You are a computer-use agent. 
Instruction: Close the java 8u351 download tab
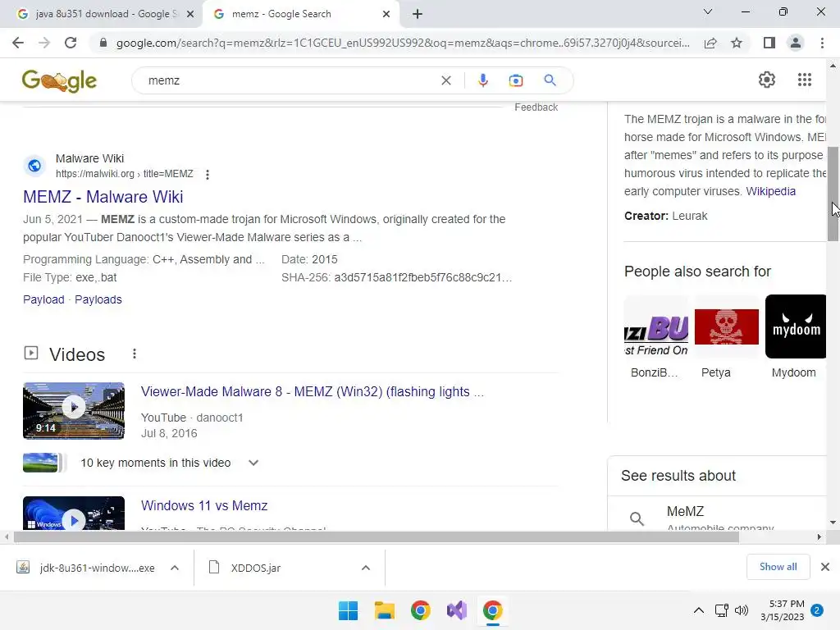pos(190,14)
